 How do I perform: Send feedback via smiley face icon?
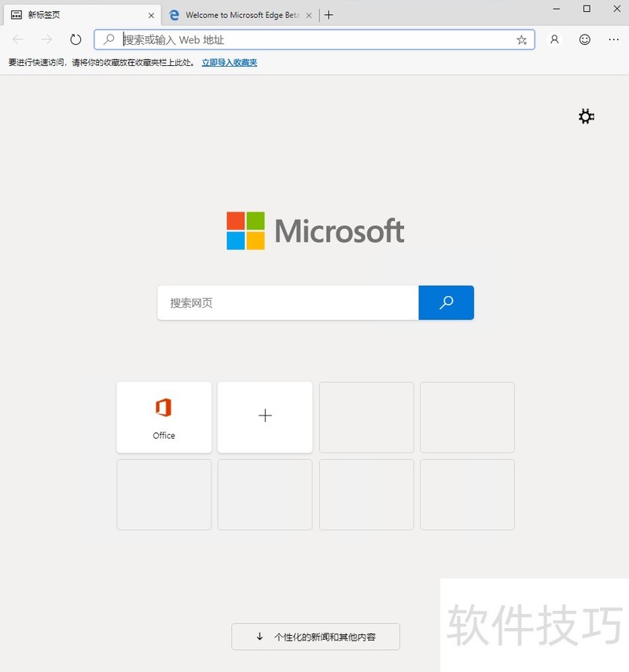click(x=584, y=39)
